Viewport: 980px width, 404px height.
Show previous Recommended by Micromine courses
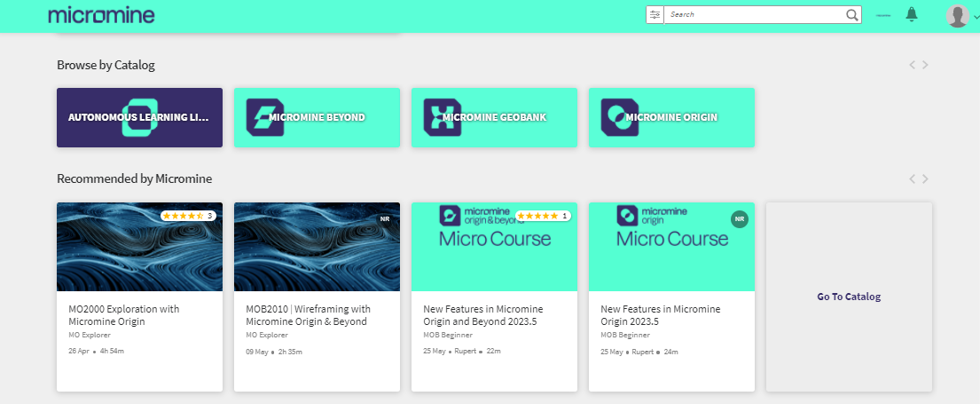tap(911, 178)
